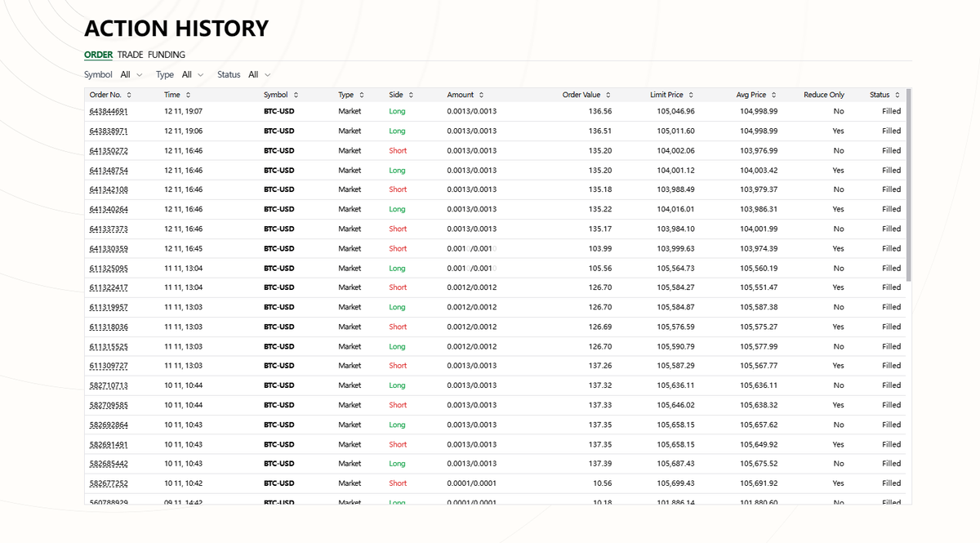This screenshot has height=543, width=980.
Task: Click the vertical scrollbar of order table
Action: pos(908,185)
